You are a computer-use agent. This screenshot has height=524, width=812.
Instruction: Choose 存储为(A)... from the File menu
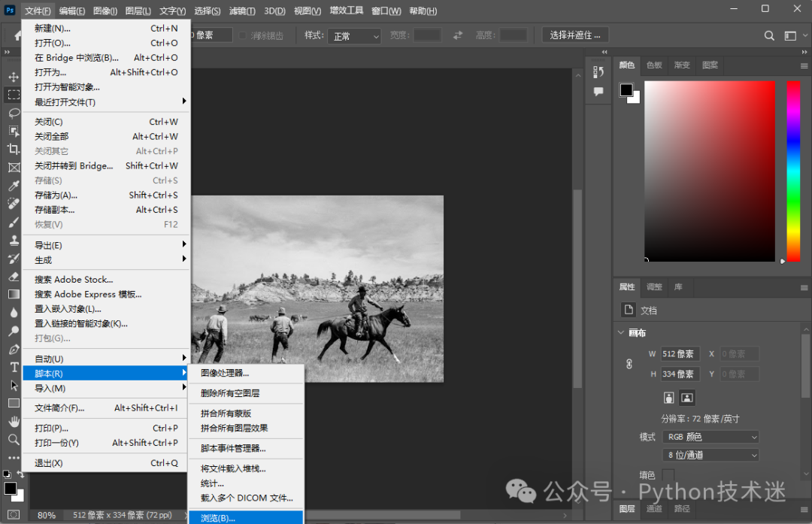(x=107, y=195)
